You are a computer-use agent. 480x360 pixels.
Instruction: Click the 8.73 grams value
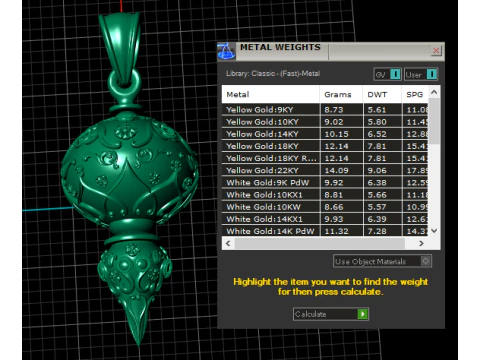point(334,110)
